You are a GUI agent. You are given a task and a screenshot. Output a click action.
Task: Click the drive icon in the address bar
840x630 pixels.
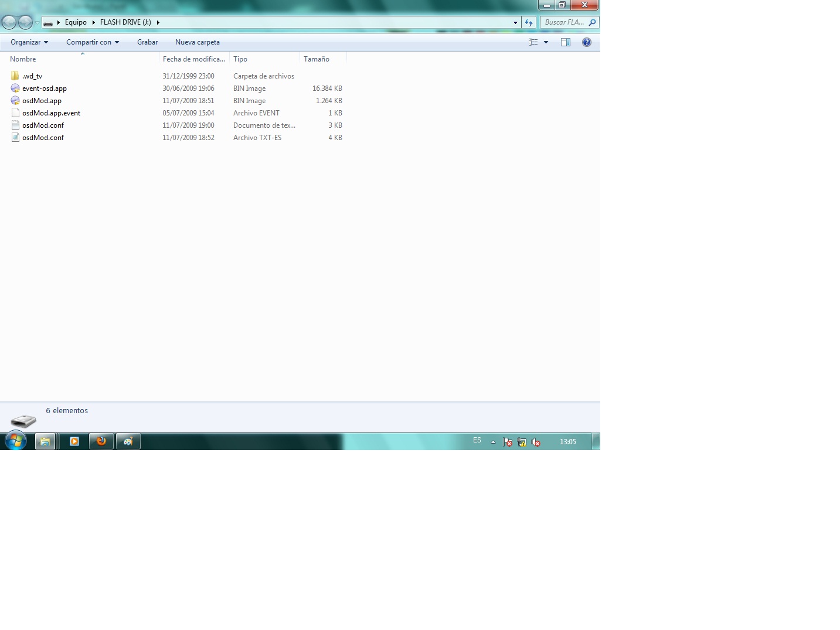point(49,23)
